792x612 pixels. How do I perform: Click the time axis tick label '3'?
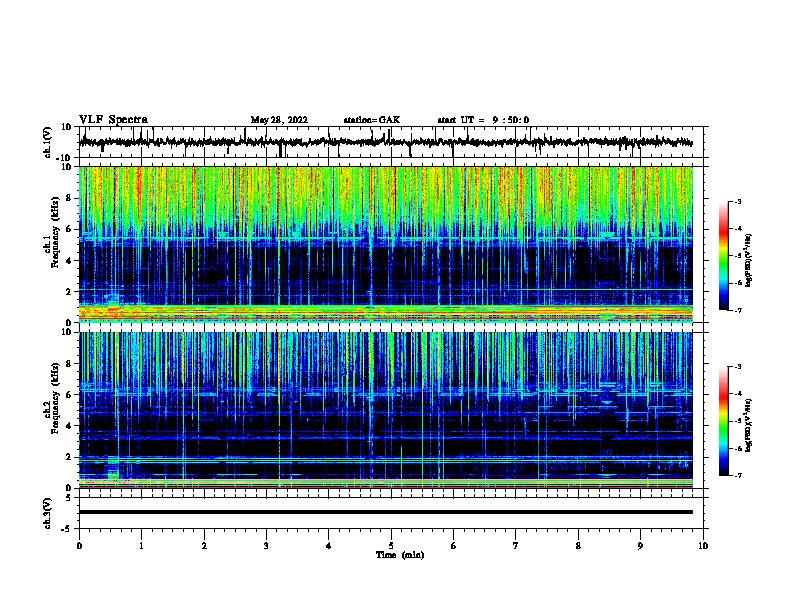(266, 546)
